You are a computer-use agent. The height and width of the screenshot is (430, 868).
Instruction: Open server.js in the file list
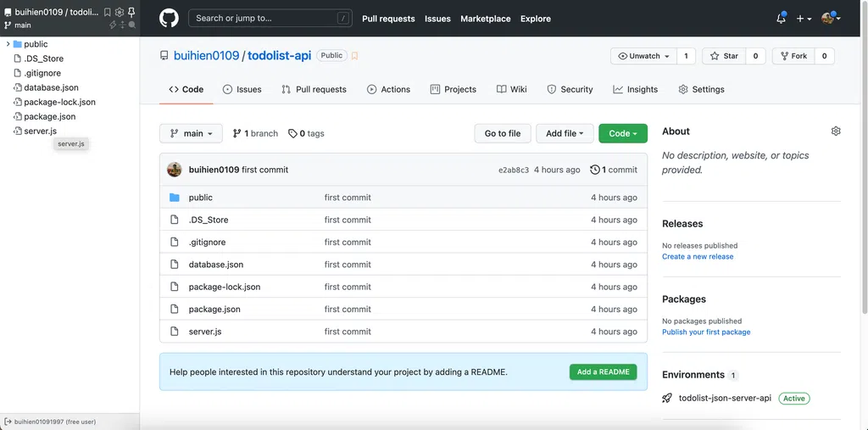[x=205, y=332]
